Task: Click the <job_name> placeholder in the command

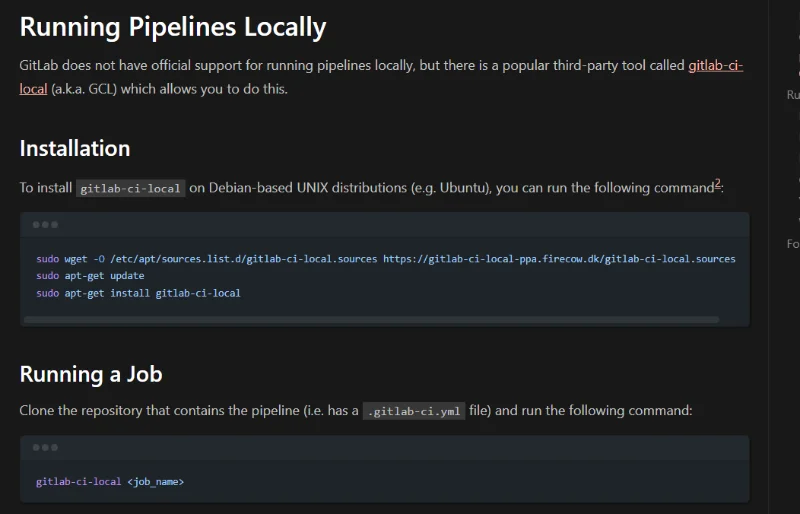Action: pyautogui.click(x=155, y=482)
